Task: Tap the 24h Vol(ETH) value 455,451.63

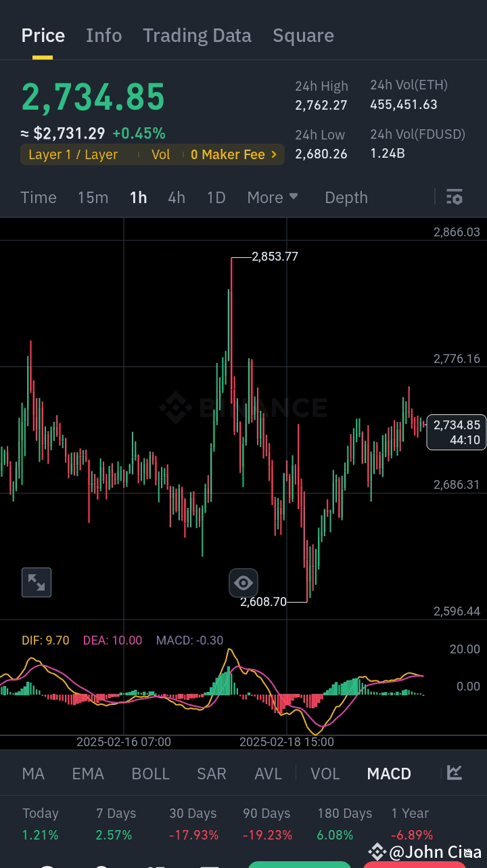Action: pyautogui.click(x=404, y=104)
